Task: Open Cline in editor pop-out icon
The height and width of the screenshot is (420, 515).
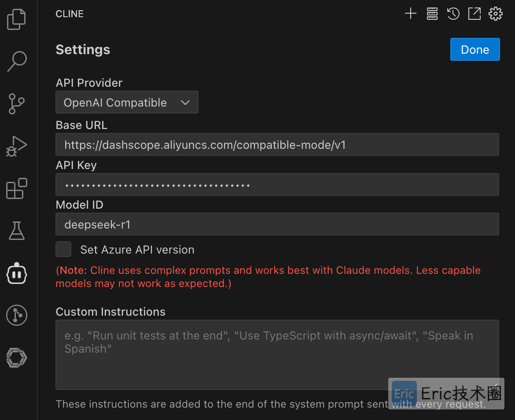Action: [474, 14]
